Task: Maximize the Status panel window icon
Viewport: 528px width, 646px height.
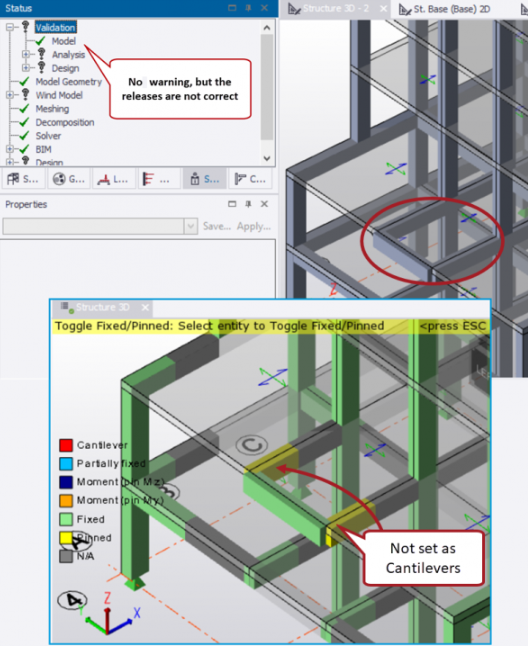Action: coord(232,8)
